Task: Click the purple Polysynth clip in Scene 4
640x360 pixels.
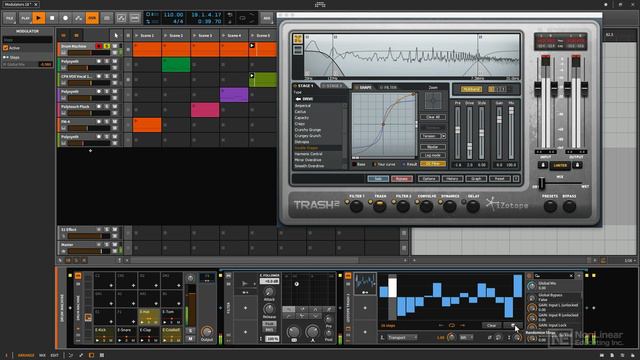Action: pyautogui.click(x=234, y=95)
